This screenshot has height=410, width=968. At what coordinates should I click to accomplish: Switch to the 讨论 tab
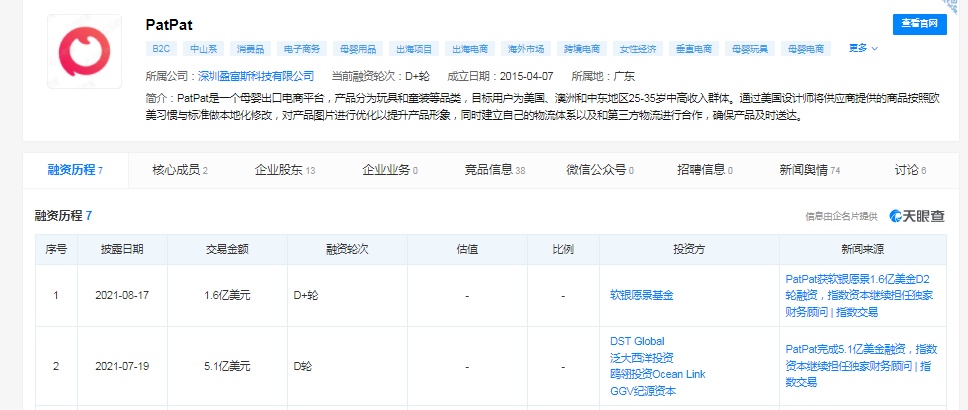point(910,170)
